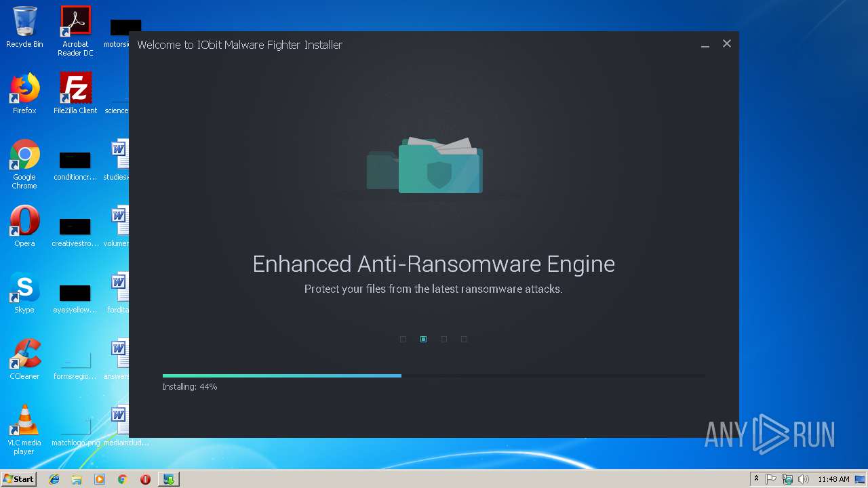The width and height of the screenshot is (868, 488).
Task: Open the network tray icon
Action: pos(787,479)
